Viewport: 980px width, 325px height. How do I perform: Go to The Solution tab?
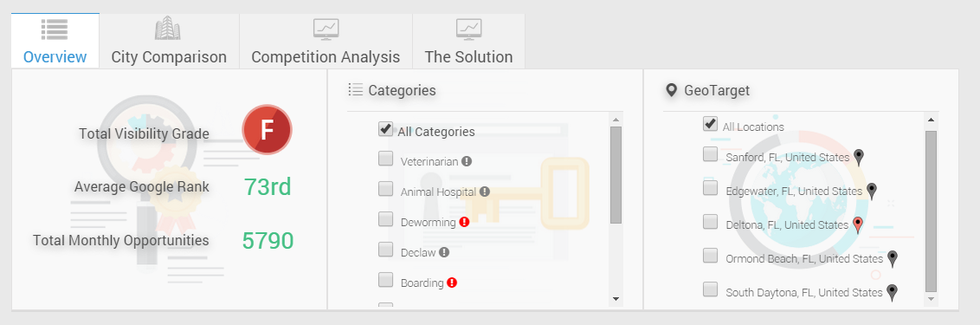(468, 42)
